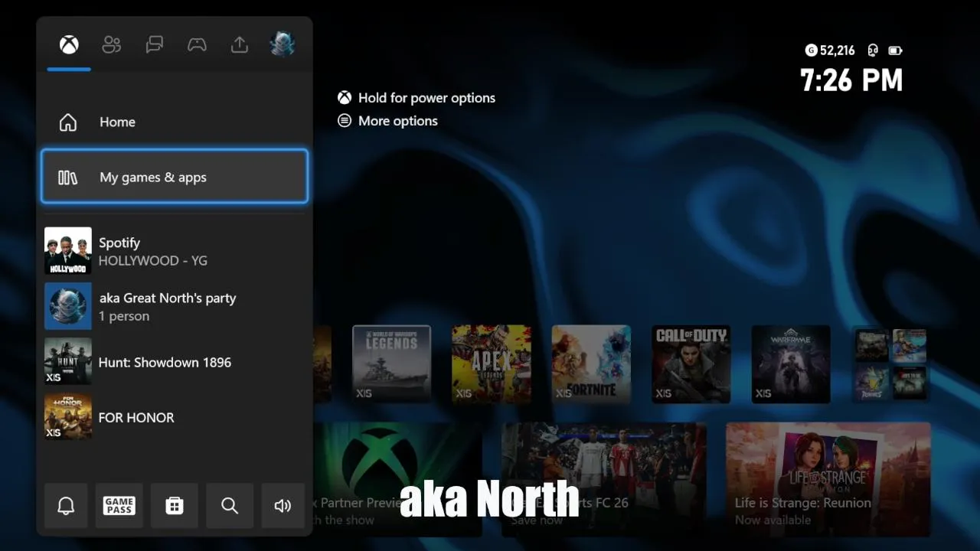
Task: Click the For Honor cover thumbnail
Action: click(68, 417)
